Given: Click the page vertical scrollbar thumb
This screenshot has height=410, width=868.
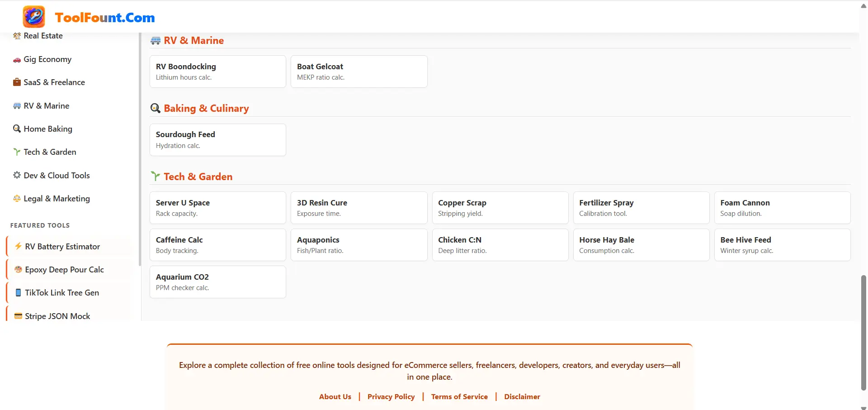Looking at the screenshot, I should pyautogui.click(x=863, y=333).
